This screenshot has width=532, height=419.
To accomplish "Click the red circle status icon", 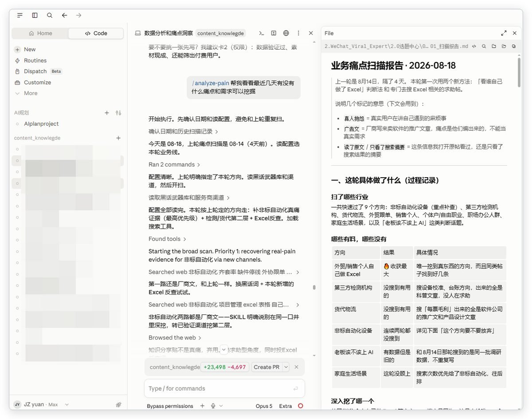I will [301, 406].
